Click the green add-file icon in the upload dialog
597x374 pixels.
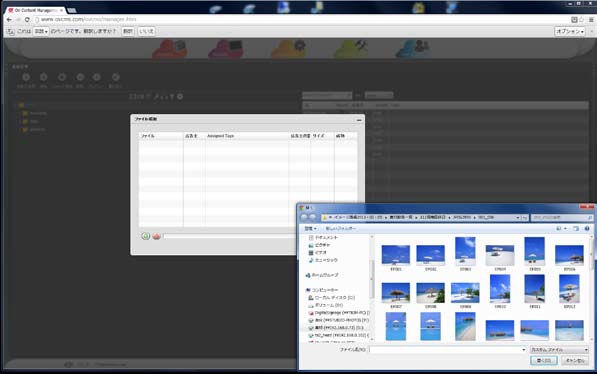tap(145, 236)
